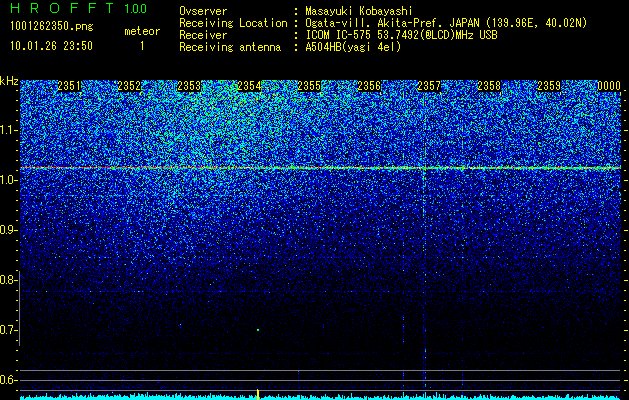Click the kHz axis unit label
This screenshot has height=400, width=629.
(9, 81)
